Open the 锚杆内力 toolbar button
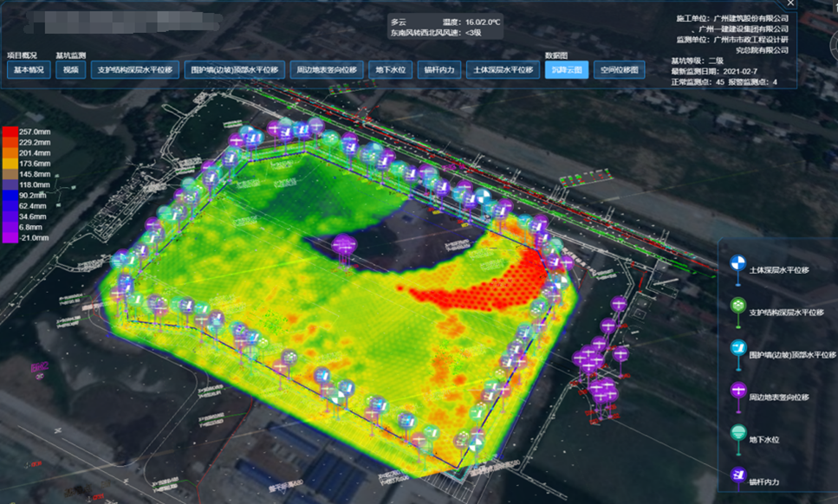Image resolution: width=838 pixels, height=504 pixels. (x=438, y=70)
